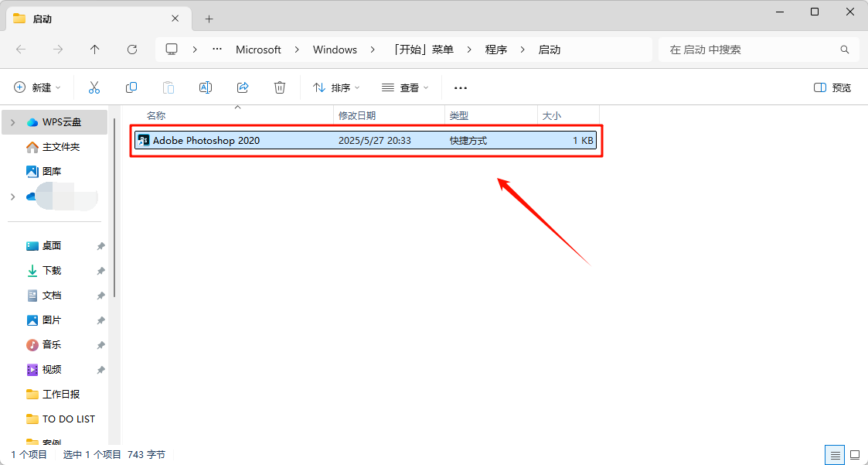
Task: Show hidden path segments via ellipsis
Action: tap(217, 50)
